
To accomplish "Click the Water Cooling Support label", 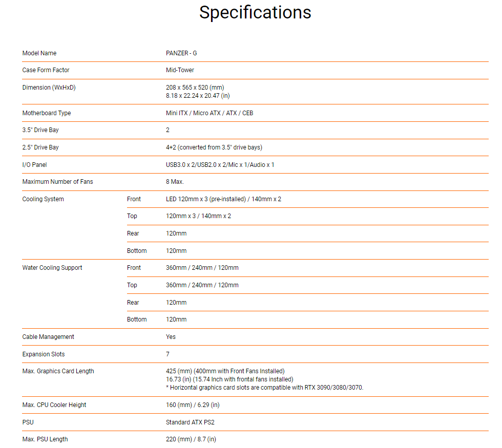I will pyautogui.click(x=52, y=268).
